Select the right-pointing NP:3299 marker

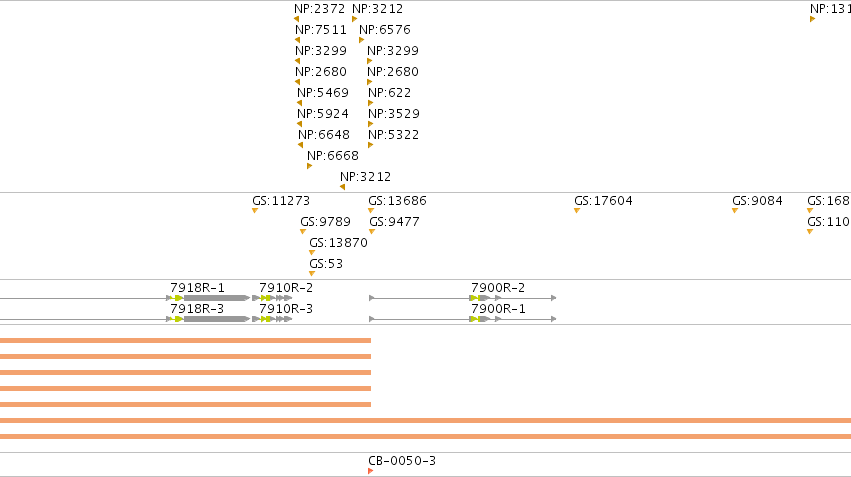point(370,61)
